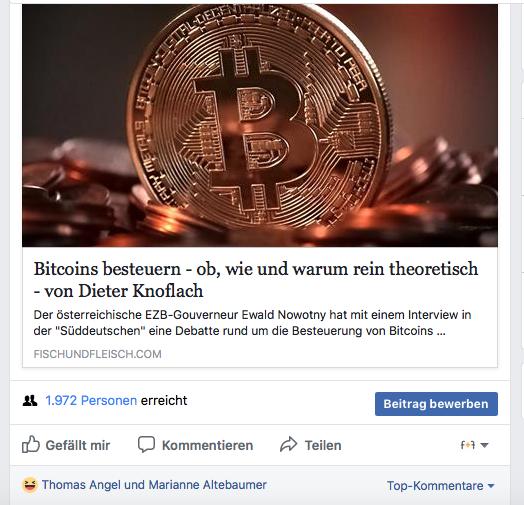Viewport: 524px width, 505px height.
Task: Click the Gefällt mir label
Action: (78, 446)
